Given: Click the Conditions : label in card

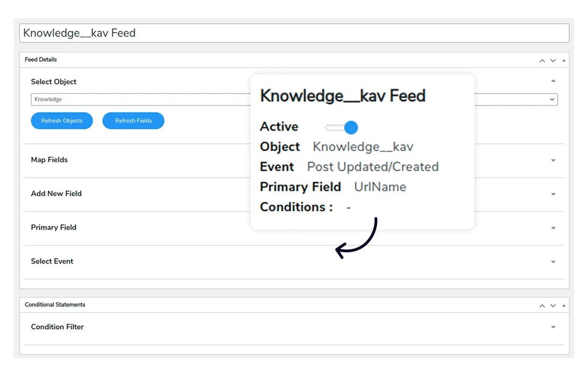Looking at the screenshot, I should (296, 207).
